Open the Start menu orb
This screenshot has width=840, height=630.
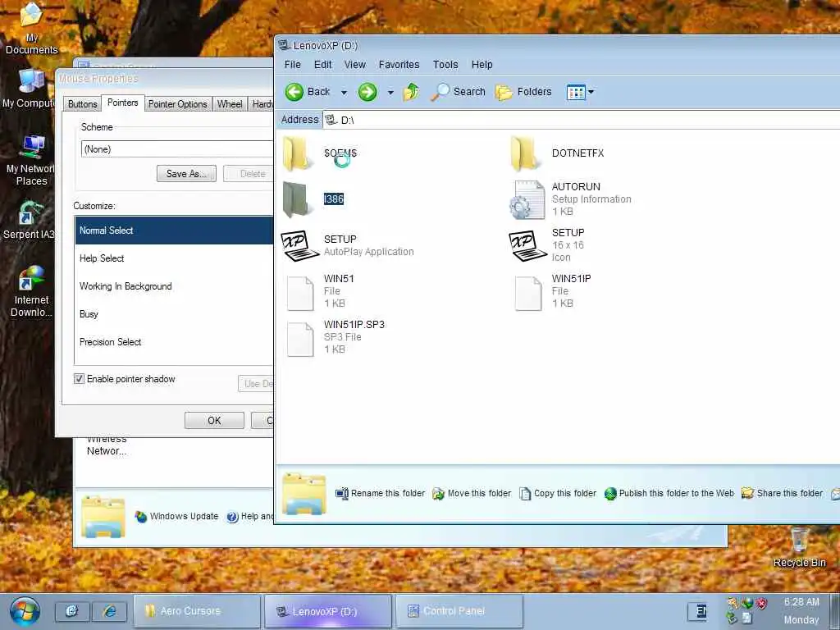[x=25, y=612]
